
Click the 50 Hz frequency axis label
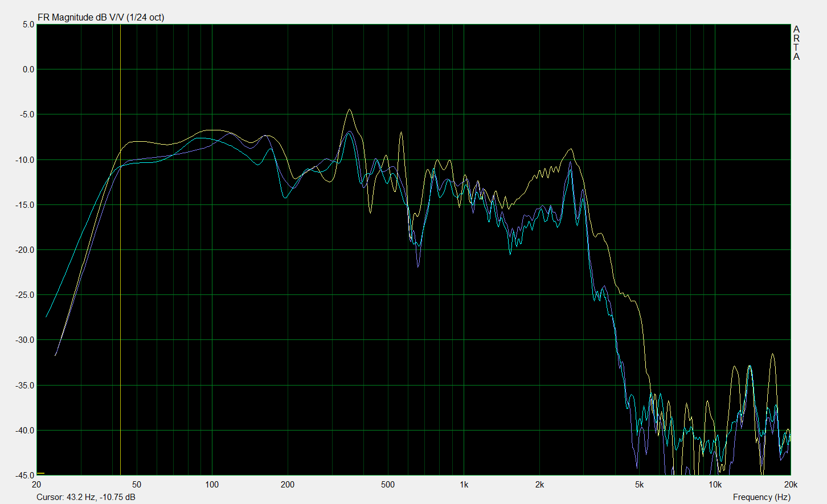[137, 485]
